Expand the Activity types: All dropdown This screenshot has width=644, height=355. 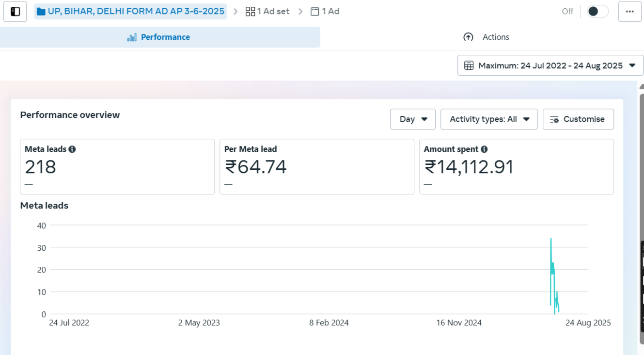(x=489, y=119)
